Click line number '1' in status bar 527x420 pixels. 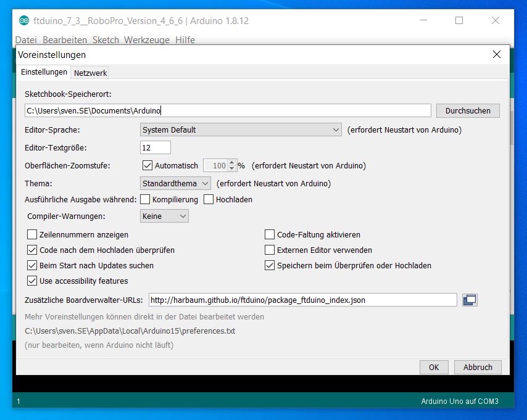coord(19,401)
